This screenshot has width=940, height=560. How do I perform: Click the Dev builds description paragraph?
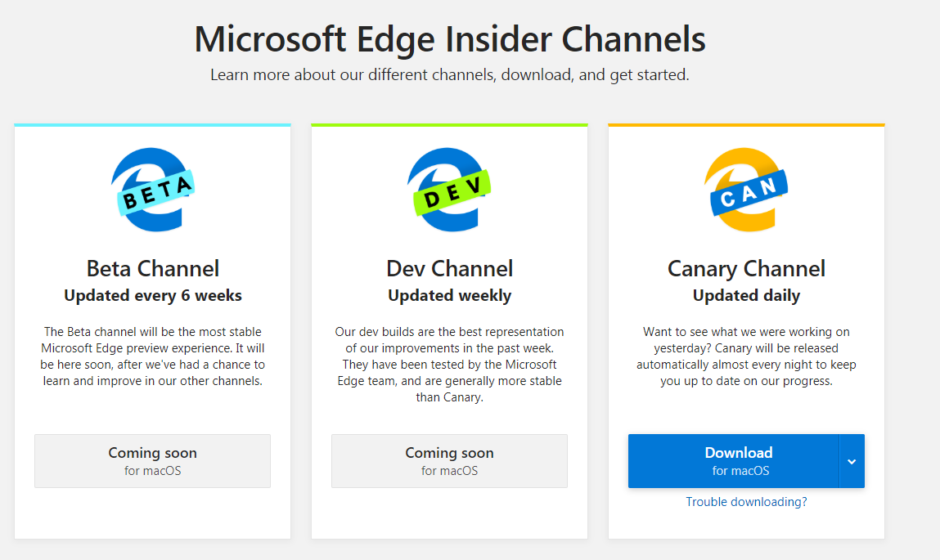pos(450,365)
